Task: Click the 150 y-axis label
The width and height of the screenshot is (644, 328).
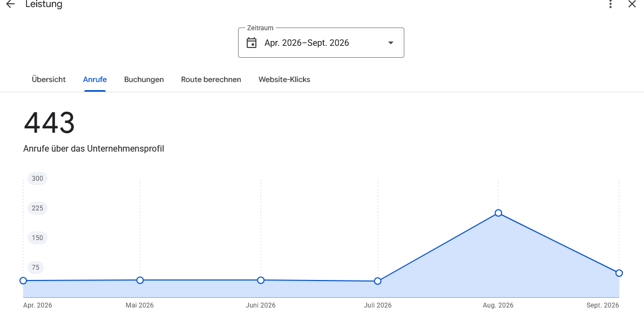Action: [x=37, y=238]
